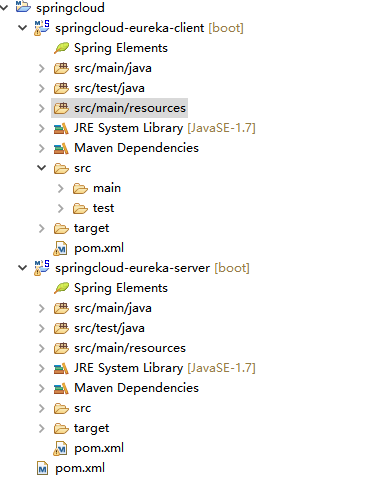Screen dimensions: 370x499
Task: Click the springcloud-eureka-server project icon
Action: [42, 268]
